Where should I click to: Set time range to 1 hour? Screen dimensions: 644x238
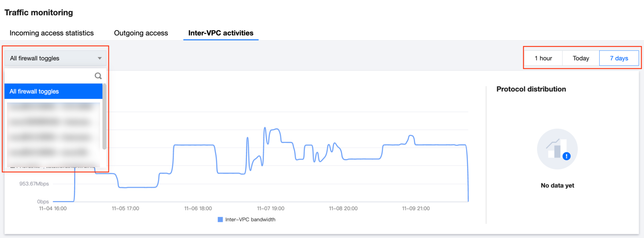543,58
